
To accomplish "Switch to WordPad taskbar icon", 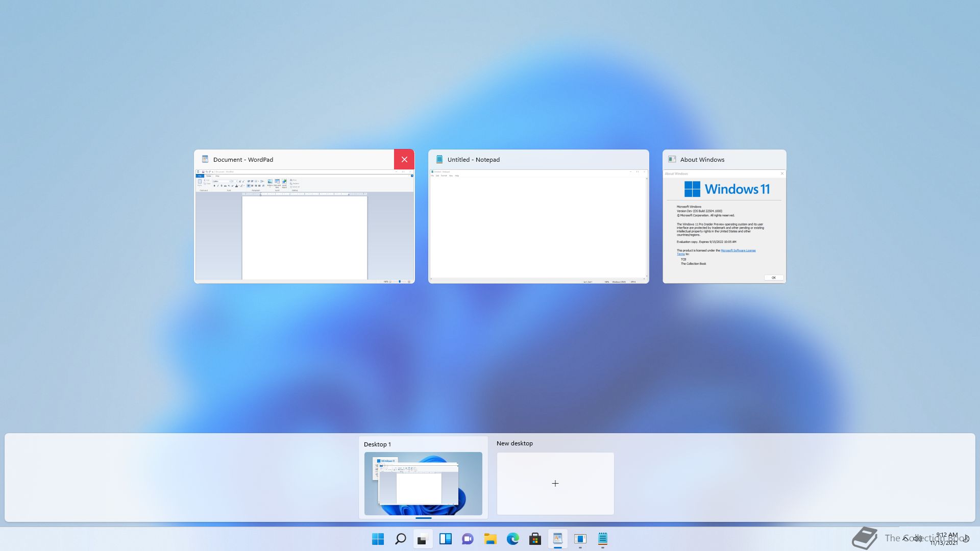I will coord(557,539).
